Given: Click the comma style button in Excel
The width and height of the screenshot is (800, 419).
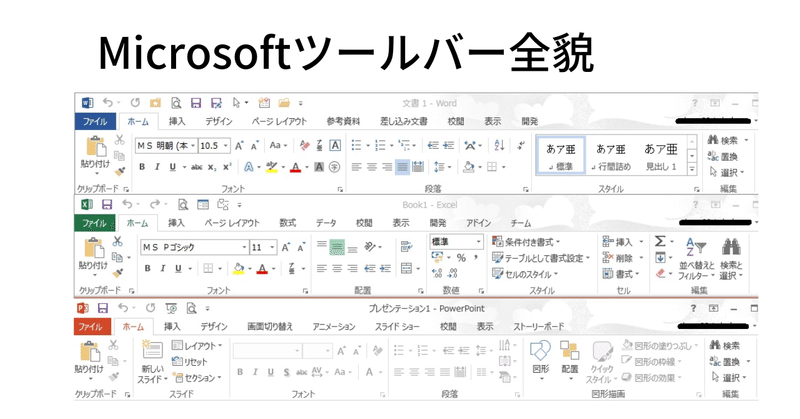Looking at the screenshot, I should 476,258.
